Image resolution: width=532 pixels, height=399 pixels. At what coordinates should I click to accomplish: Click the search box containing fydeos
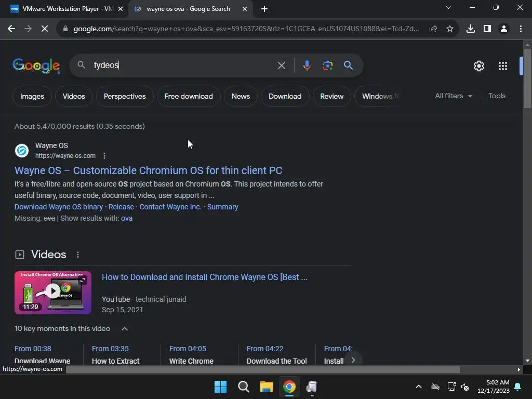(x=183, y=65)
